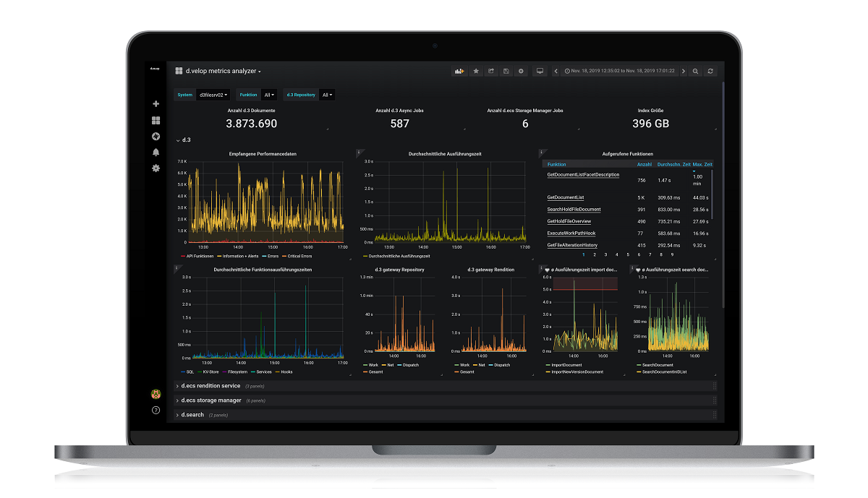Shift the time range forward

pyautogui.click(x=684, y=71)
